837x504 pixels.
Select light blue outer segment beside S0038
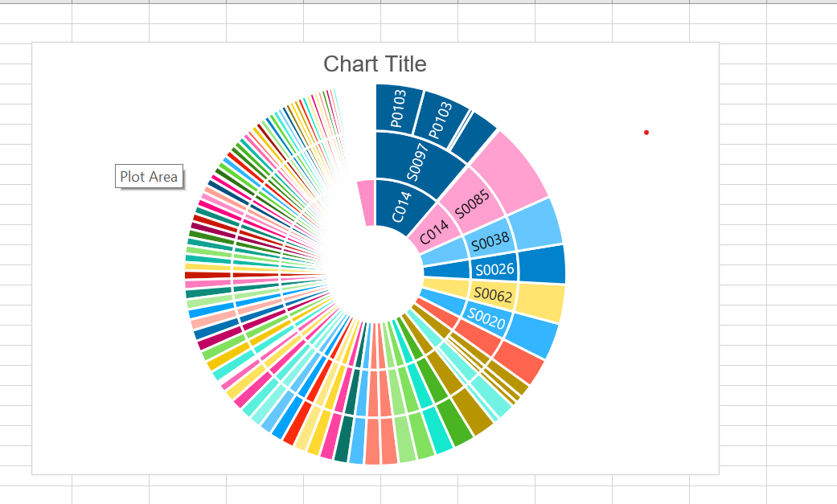click(535, 223)
